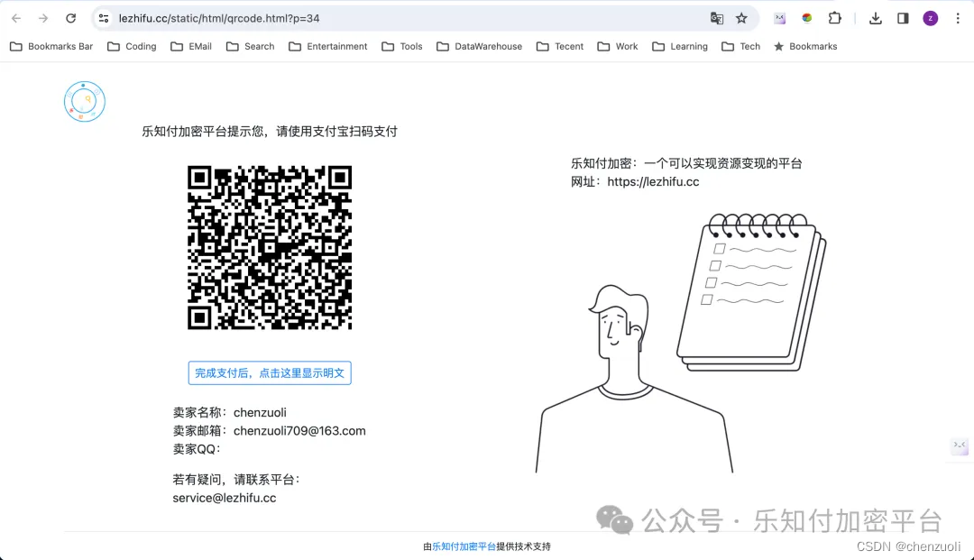Screen dimensions: 974x560
Task: Translate this page icon
Action: click(717, 19)
